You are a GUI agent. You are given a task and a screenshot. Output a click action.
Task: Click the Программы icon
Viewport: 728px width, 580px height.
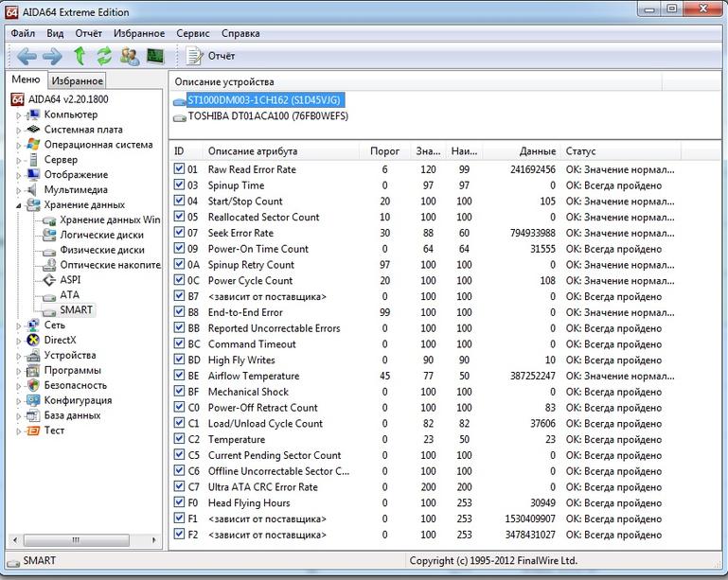[x=33, y=370]
